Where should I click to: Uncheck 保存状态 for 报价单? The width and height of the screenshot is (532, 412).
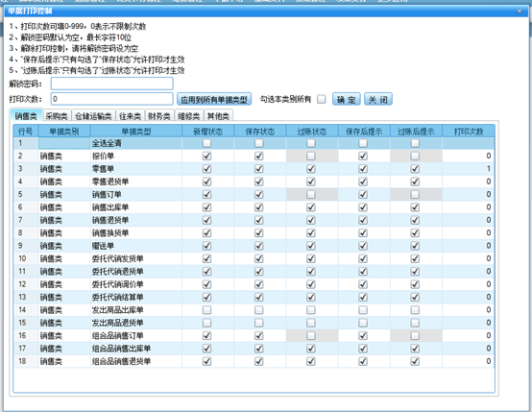(x=259, y=157)
